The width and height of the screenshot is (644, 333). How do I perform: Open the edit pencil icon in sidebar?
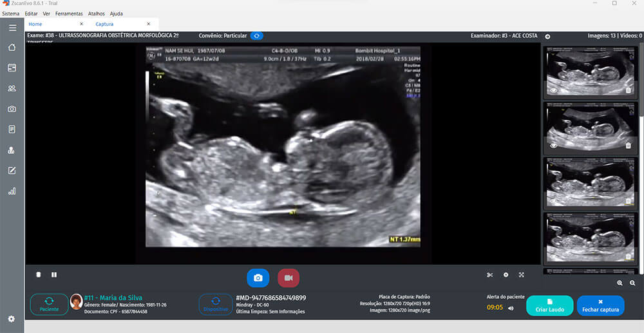point(12,171)
